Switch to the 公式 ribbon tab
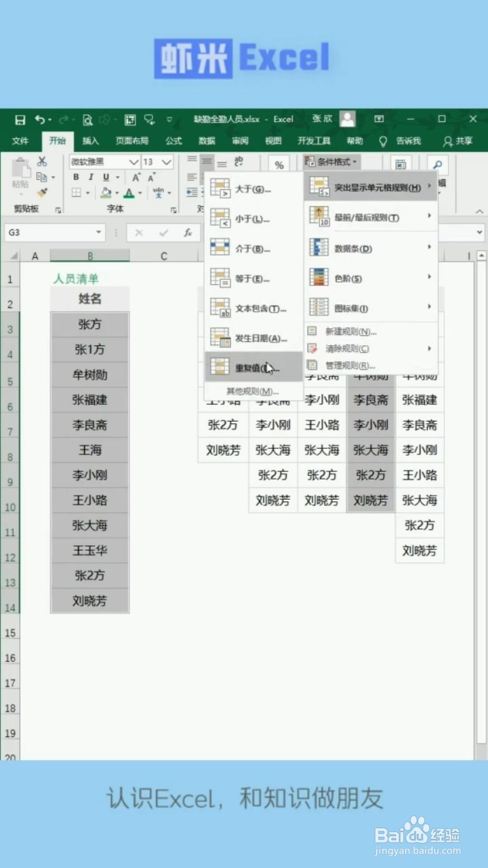The image size is (488, 868). coord(174,141)
